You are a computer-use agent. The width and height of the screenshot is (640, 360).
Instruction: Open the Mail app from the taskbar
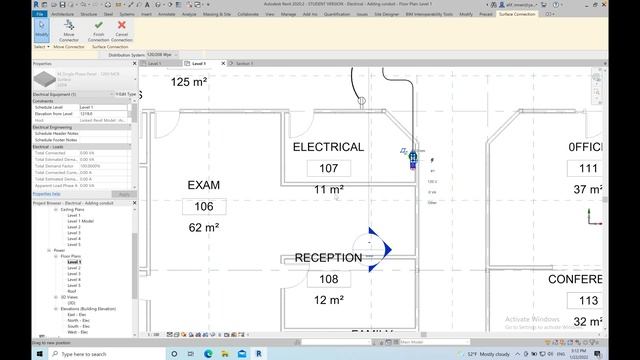pos(242,354)
